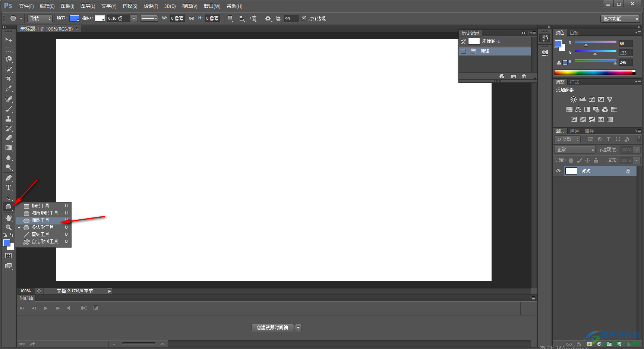Image resolution: width=644 pixels, height=349 pixels.
Task: Change screen mode icon in the toolbox
Action: coord(8,266)
